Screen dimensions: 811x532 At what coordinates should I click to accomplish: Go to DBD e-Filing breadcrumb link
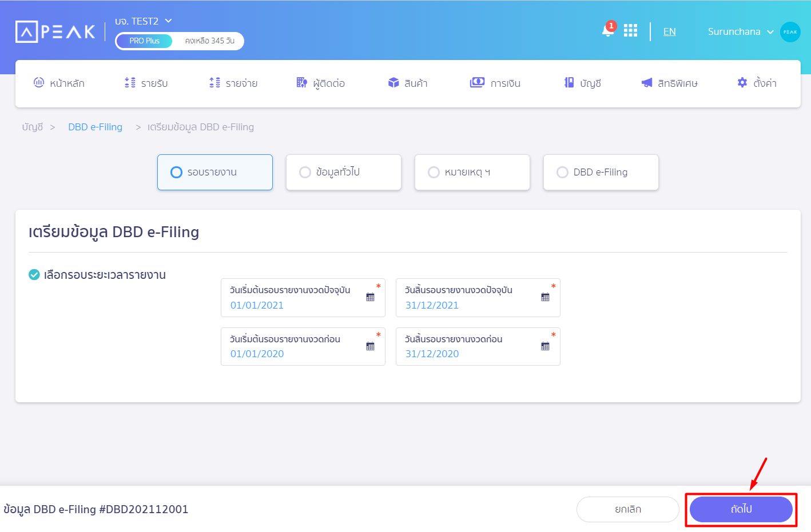(96, 127)
